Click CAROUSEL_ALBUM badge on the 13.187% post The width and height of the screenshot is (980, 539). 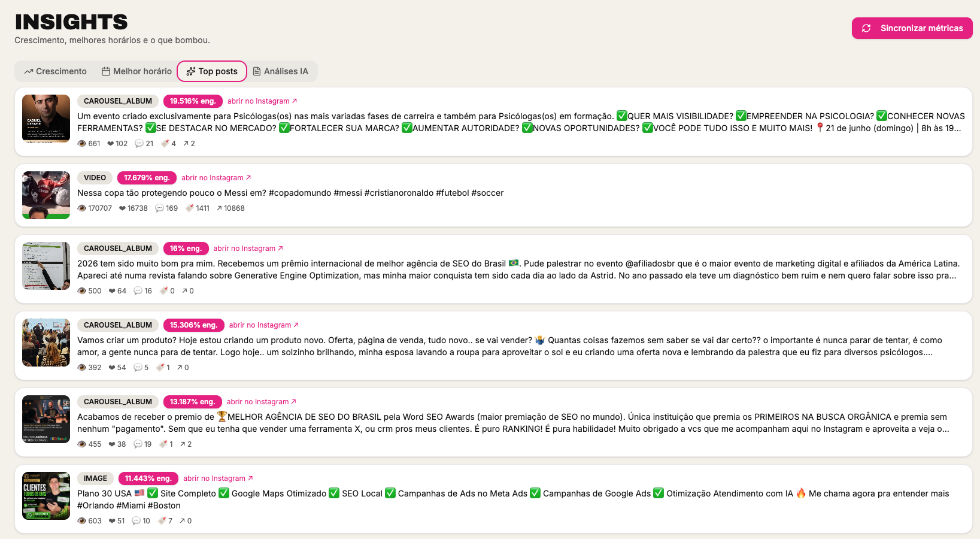(118, 402)
